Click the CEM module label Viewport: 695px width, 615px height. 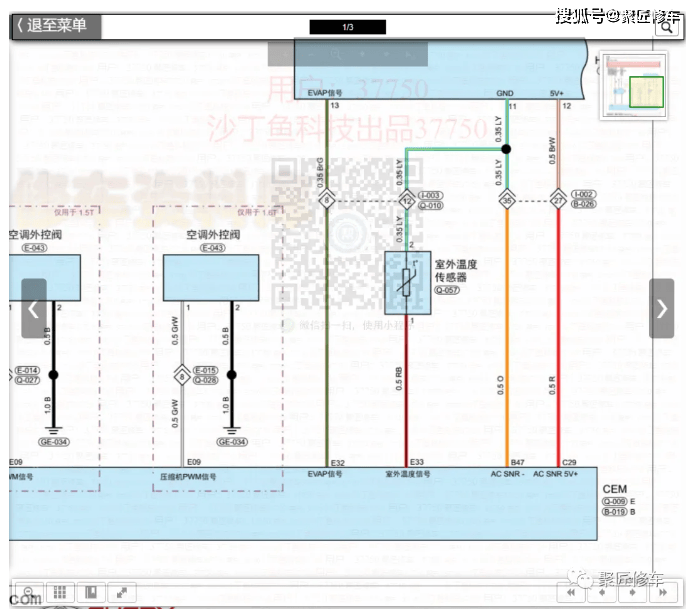click(614, 488)
